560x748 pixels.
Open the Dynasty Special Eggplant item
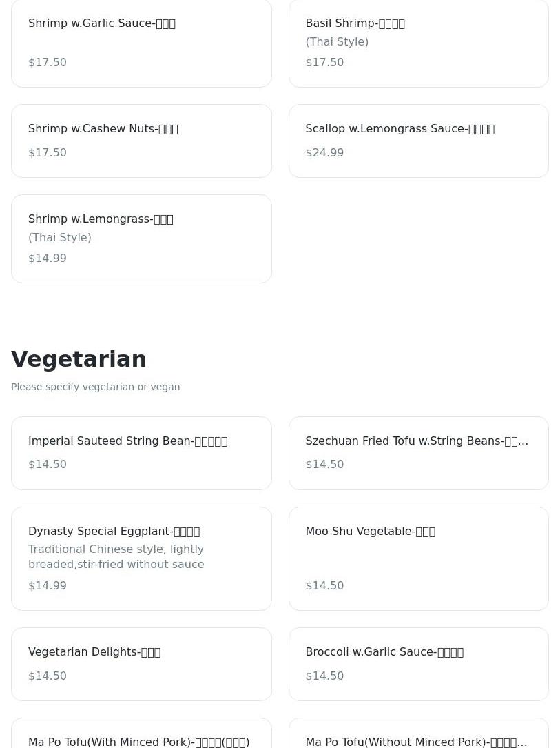tap(141, 558)
